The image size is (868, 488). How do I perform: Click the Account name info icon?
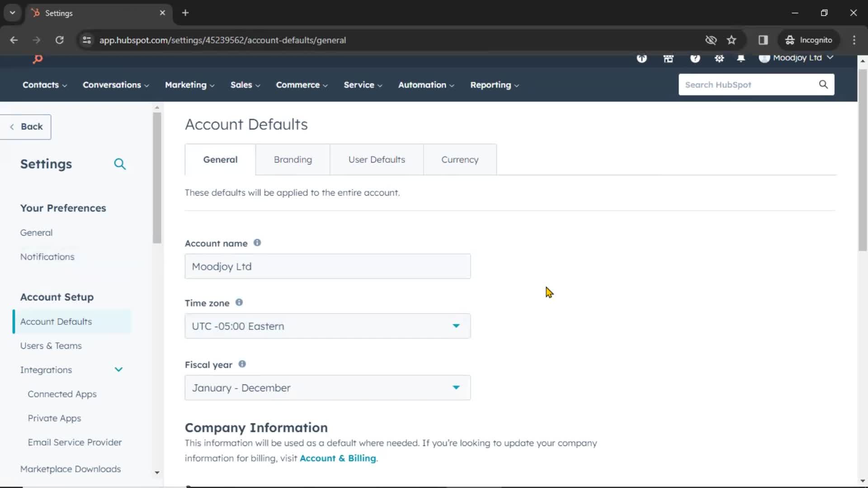coord(257,243)
